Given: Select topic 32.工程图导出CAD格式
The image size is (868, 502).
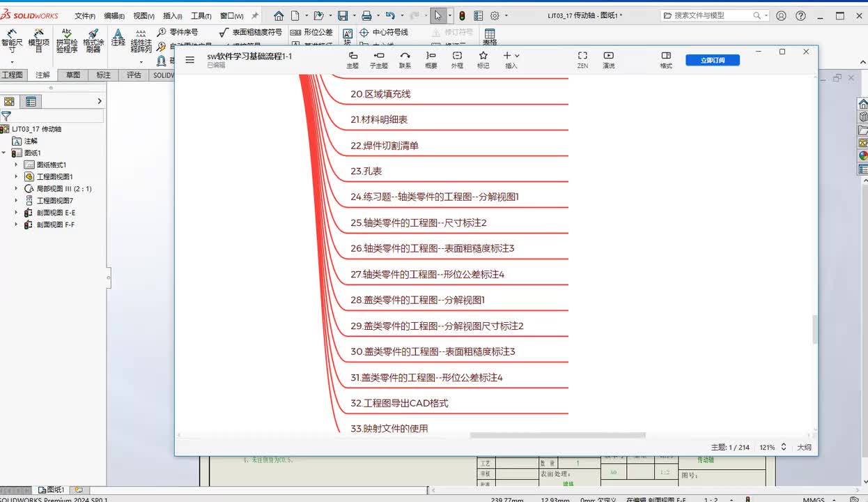Looking at the screenshot, I should pyautogui.click(x=400, y=403).
